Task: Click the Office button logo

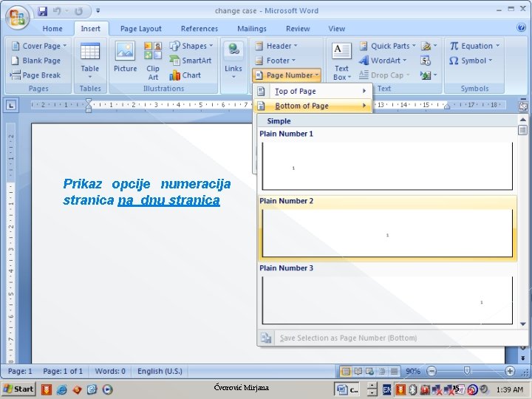Action: (17, 17)
